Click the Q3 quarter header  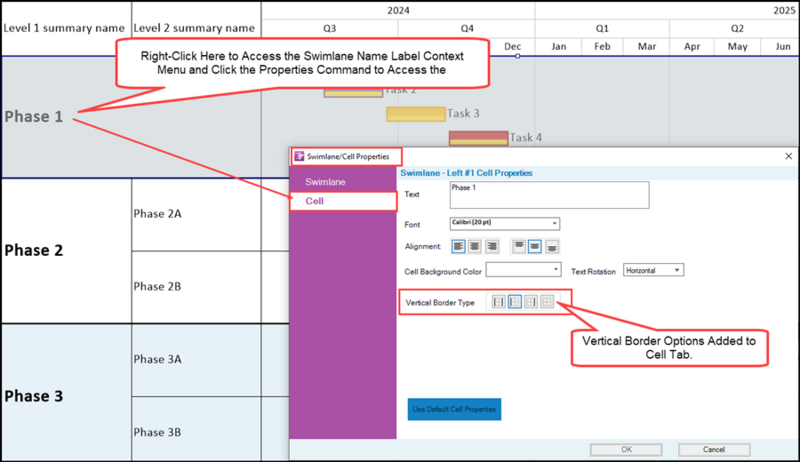point(330,29)
